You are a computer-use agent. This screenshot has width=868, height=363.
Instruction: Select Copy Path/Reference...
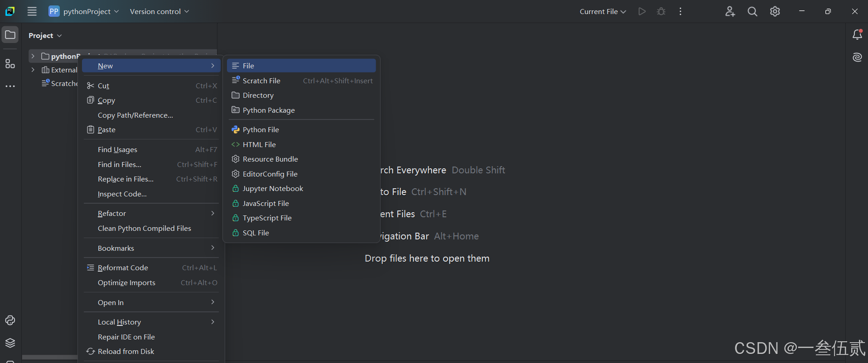point(151,115)
